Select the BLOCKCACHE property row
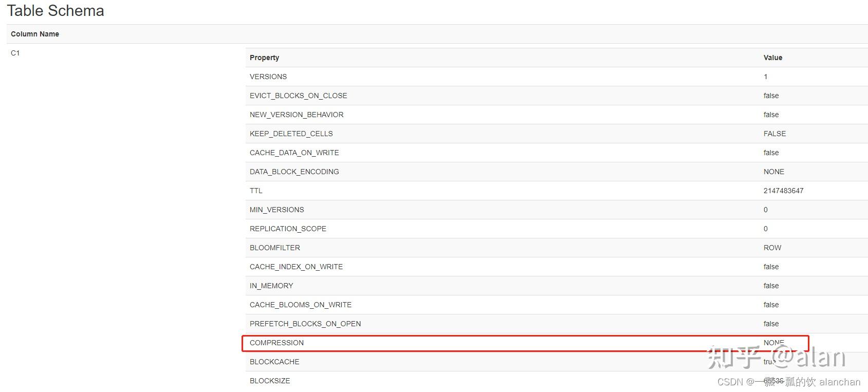This screenshot has width=868, height=392. pyautogui.click(x=274, y=362)
